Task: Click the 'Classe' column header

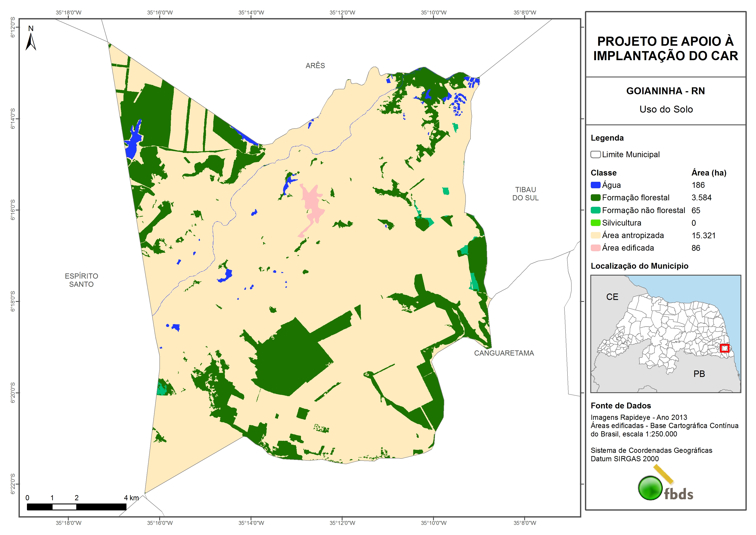Action: click(603, 173)
